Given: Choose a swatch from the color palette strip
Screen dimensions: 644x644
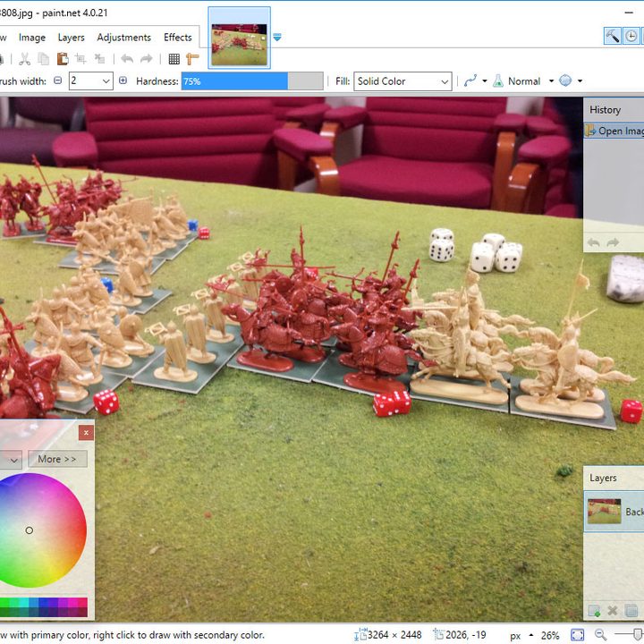Looking at the screenshot, I should click(44, 607).
